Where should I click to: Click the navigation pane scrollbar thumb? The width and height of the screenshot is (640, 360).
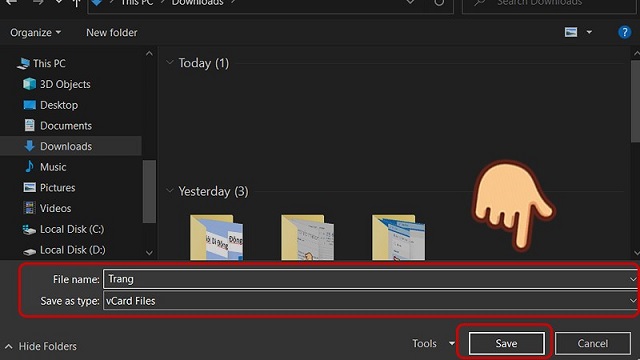click(x=149, y=192)
